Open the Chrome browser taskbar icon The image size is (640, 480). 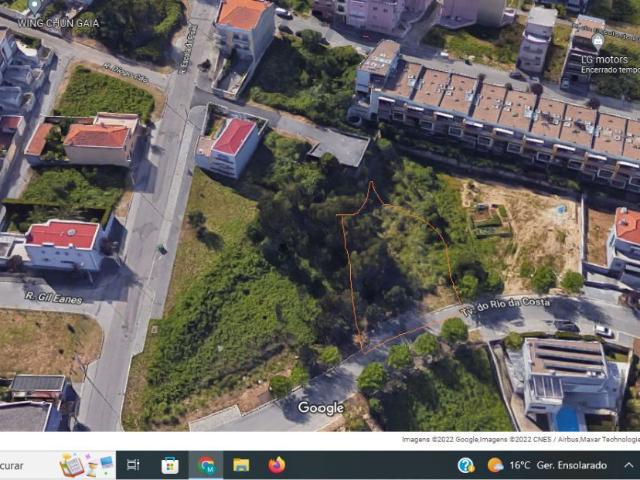[x=206, y=465]
